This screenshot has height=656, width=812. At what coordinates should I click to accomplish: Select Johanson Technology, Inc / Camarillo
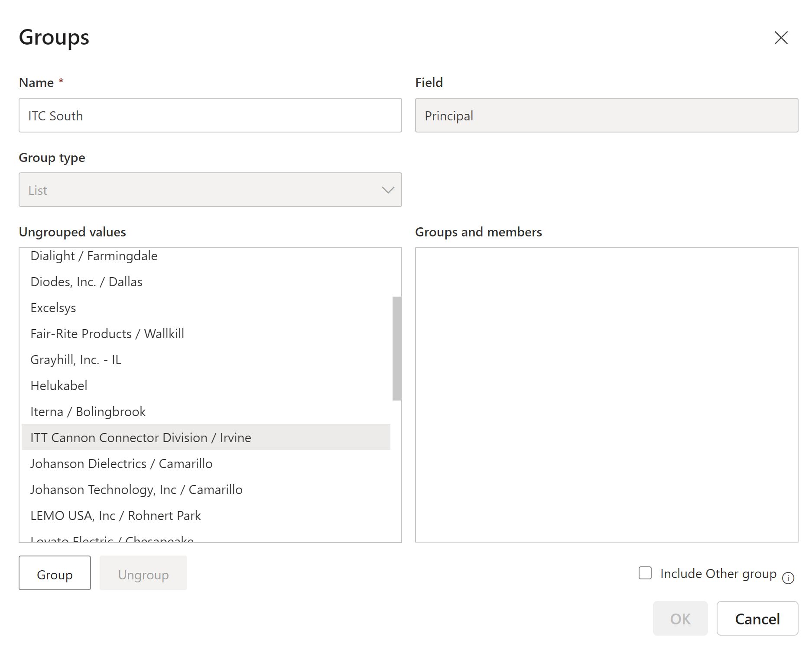pos(206,490)
